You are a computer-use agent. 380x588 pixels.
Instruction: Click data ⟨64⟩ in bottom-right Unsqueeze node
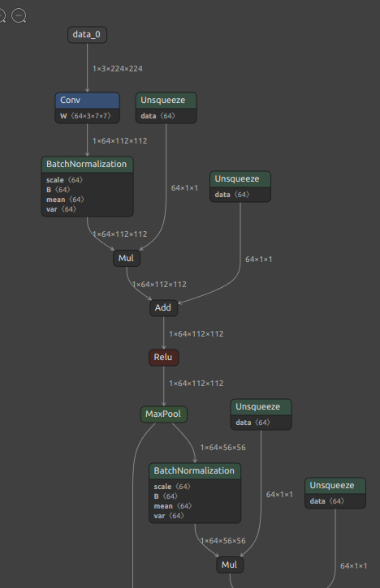(327, 501)
